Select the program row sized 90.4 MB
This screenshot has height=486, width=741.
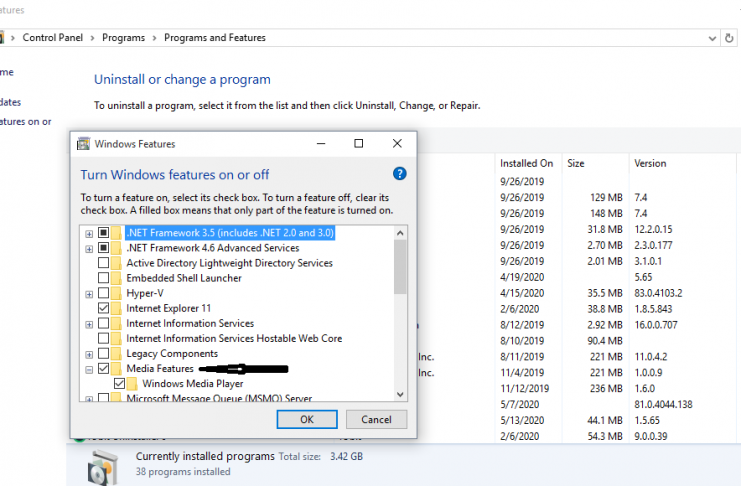click(577, 341)
